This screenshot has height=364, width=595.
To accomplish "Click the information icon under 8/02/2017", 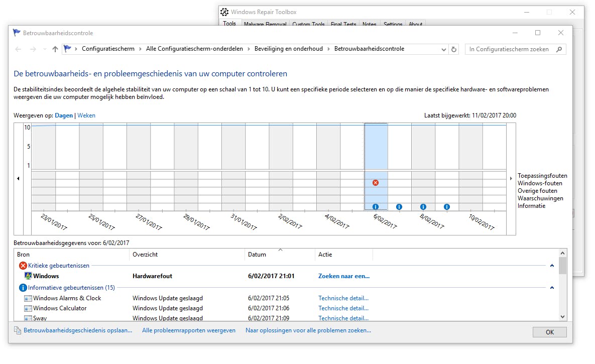I will pos(423,207).
